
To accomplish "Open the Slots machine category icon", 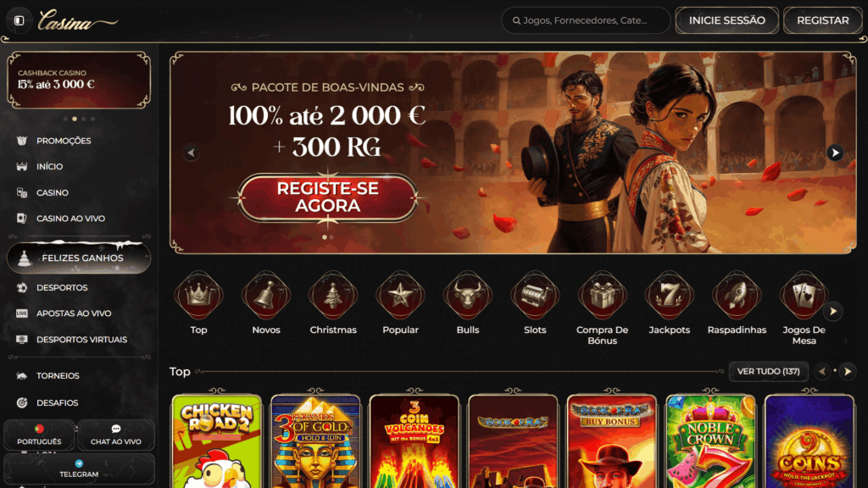I will 535,296.
